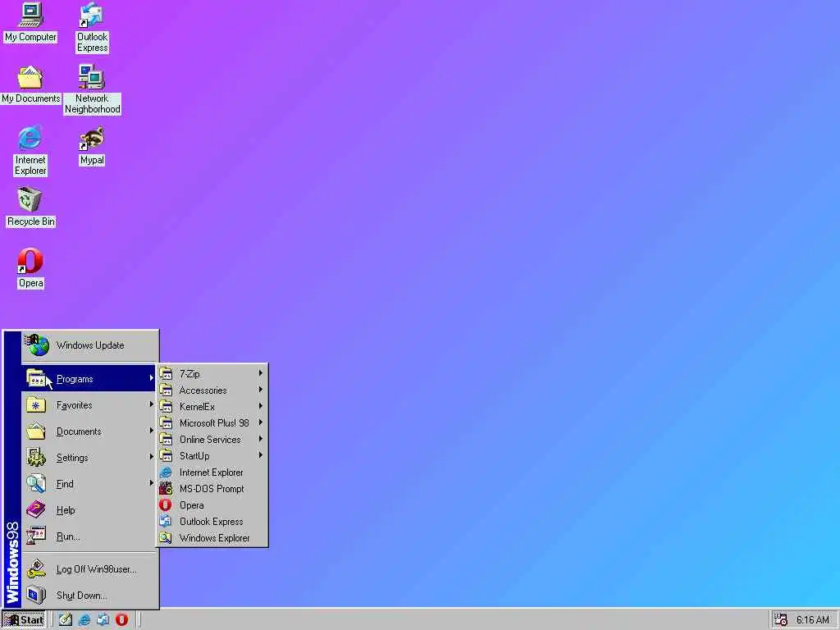
Task: Click the "StartUp" text label
Action: coord(194,456)
